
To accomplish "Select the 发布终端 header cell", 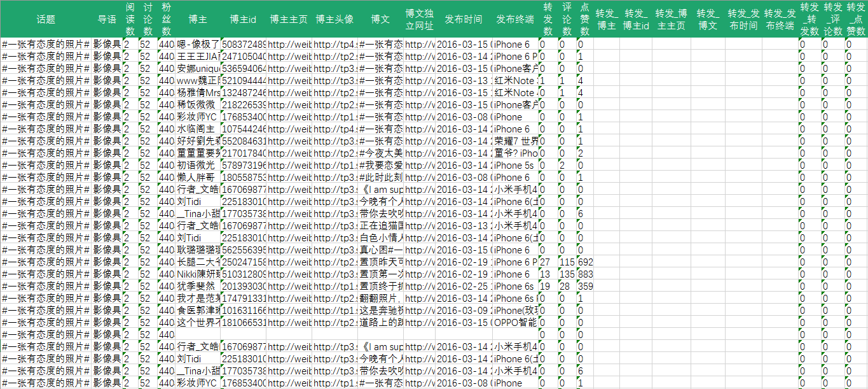I will pos(515,19).
